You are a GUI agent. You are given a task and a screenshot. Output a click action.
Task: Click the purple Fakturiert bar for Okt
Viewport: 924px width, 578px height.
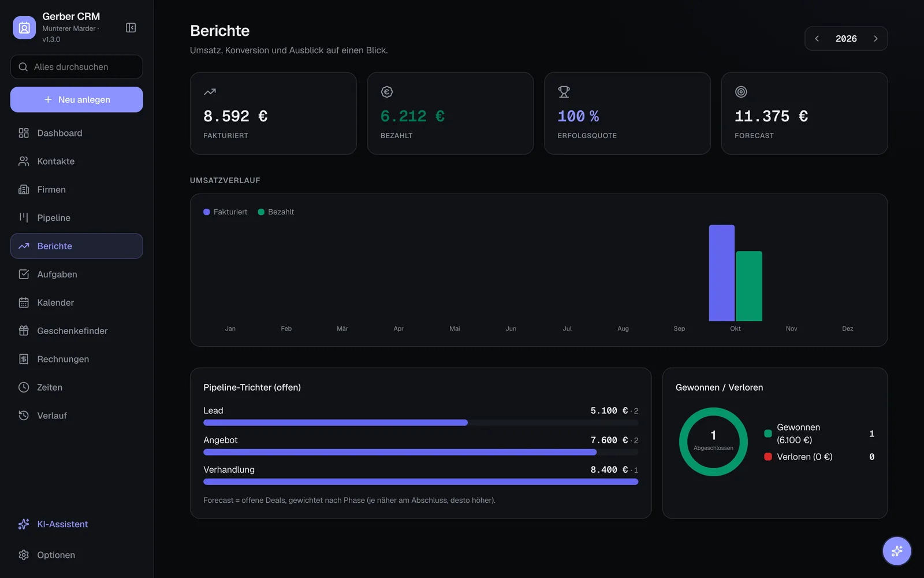722,273
